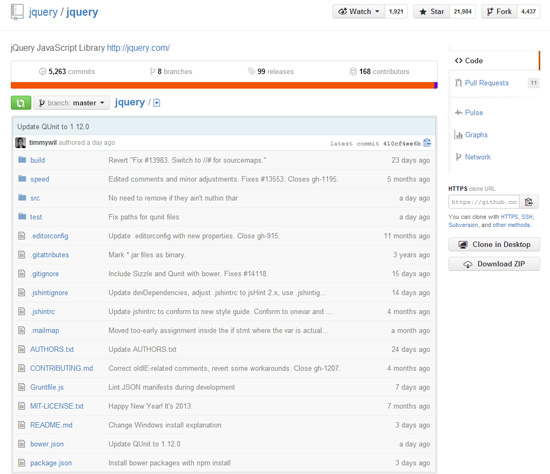This screenshot has width=550, height=474.
Task: Click the file icon next to package.json
Action: pyautogui.click(x=22, y=463)
